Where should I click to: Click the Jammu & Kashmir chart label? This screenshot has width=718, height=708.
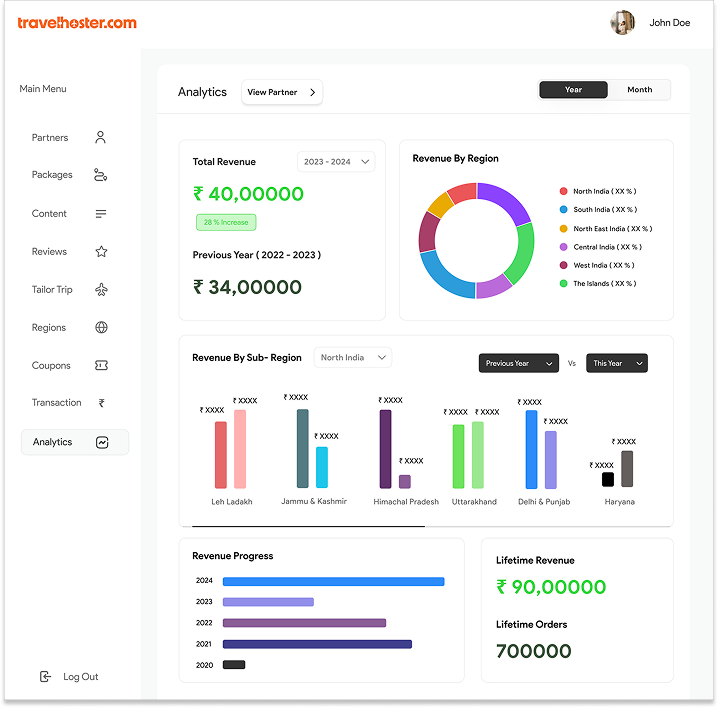point(314,501)
